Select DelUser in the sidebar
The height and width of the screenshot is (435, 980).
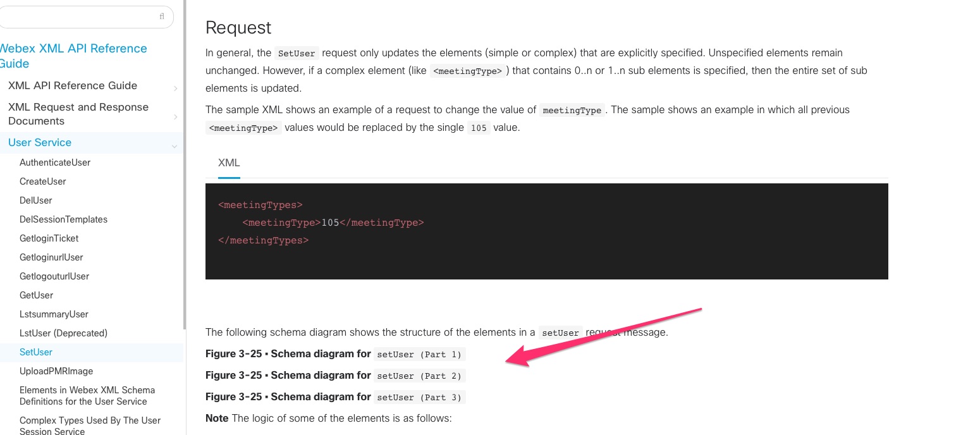35,200
